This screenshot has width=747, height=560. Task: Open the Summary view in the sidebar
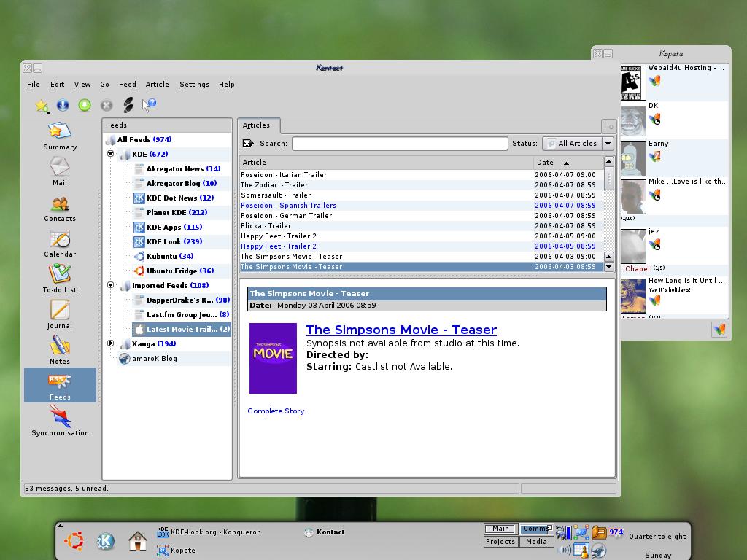(x=60, y=136)
